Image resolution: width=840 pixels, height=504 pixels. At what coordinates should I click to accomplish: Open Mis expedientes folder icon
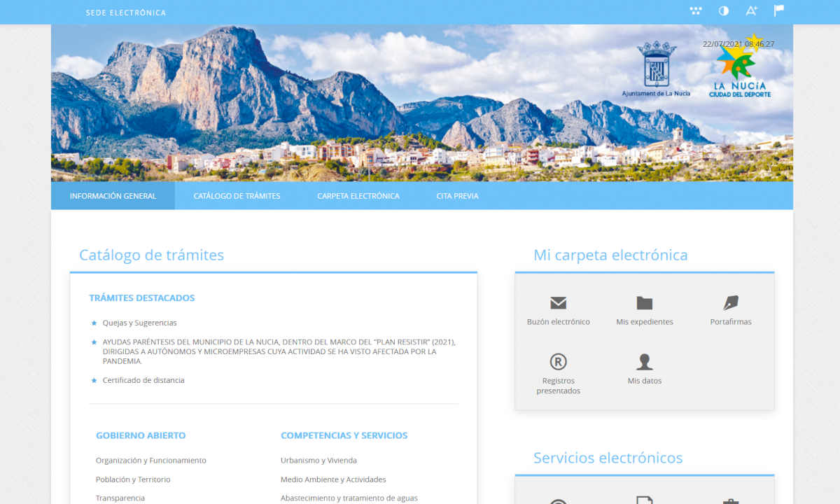(x=644, y=303)
